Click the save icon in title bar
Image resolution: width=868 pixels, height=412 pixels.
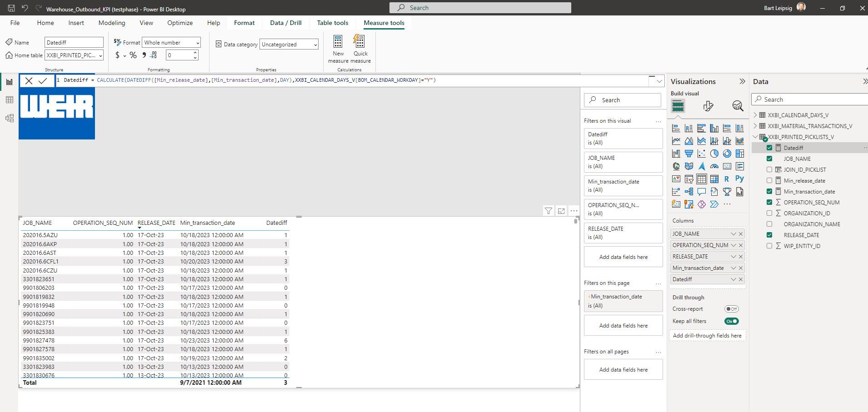pyautogui.click(x=11, y=8)
